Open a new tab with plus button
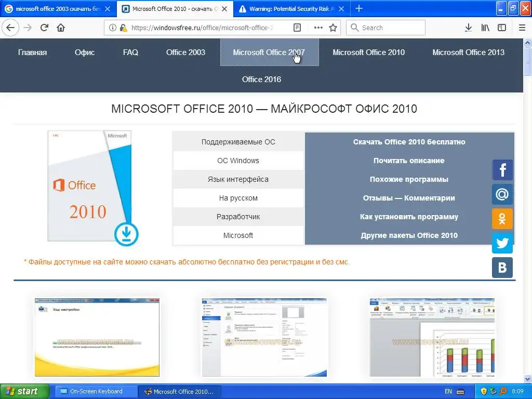The width and height of the screenshot is (532, 399). pos(358,8)
